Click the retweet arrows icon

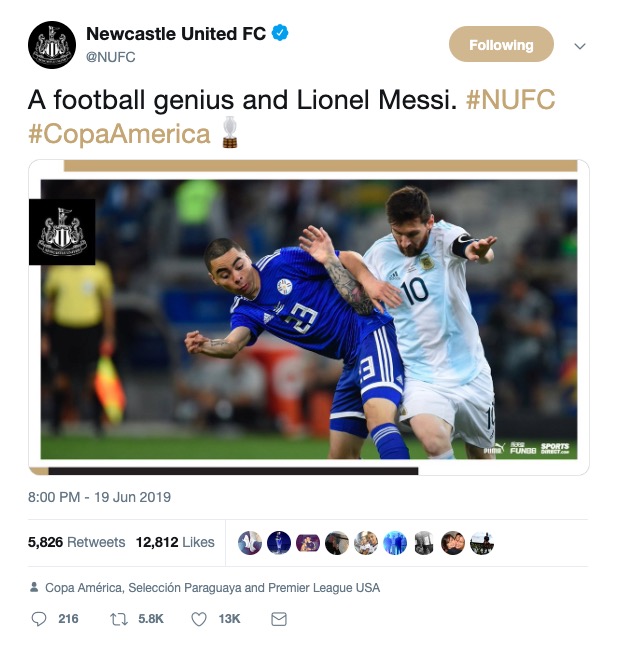coord(119,619)
